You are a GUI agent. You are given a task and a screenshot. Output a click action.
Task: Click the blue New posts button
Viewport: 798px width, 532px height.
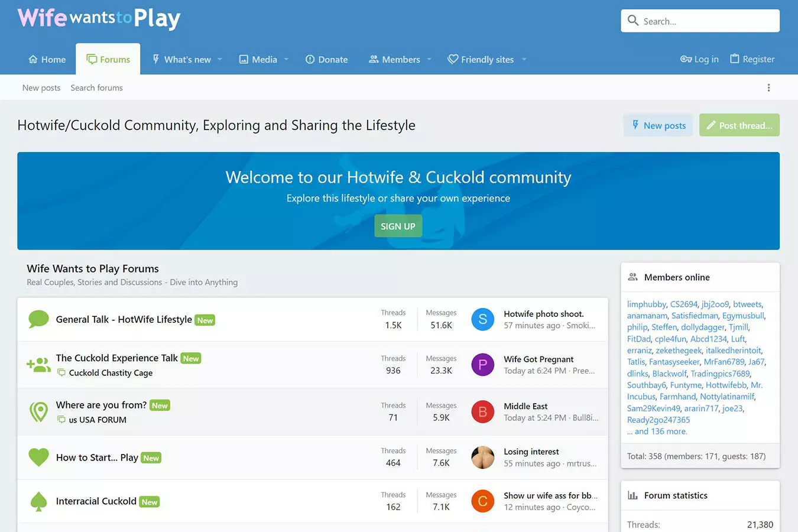(658, 125)
